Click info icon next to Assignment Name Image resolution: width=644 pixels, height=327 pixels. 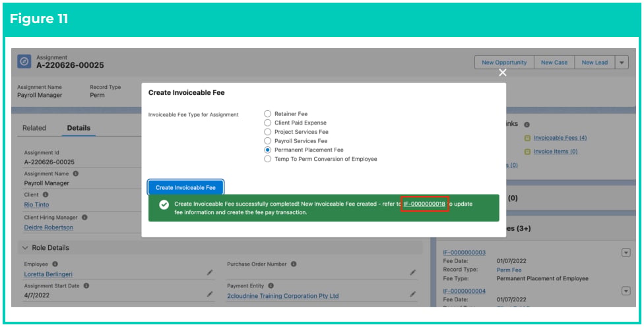pos(76,173)
